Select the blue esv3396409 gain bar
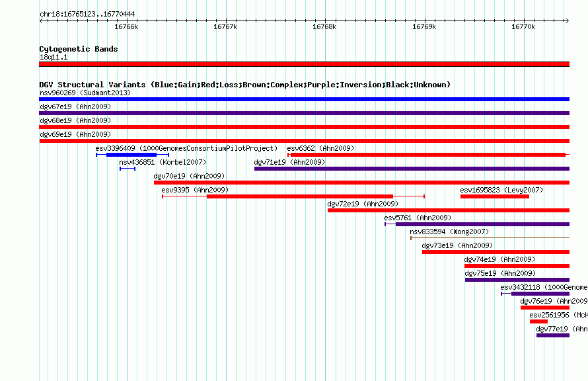The width and height of the screenshot is (588, 381). [x=132, y=155]
